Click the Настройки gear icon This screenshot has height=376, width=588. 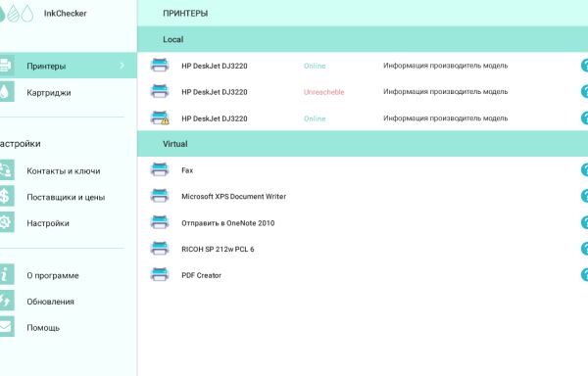(x=7, y=222)
